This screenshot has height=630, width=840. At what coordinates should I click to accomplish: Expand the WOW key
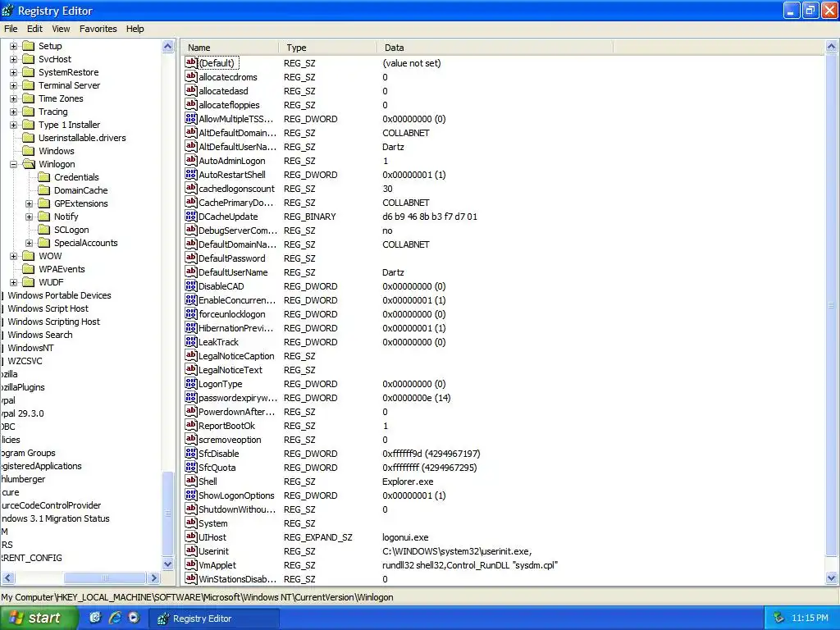pyautogui.click(x=13, y=256)
